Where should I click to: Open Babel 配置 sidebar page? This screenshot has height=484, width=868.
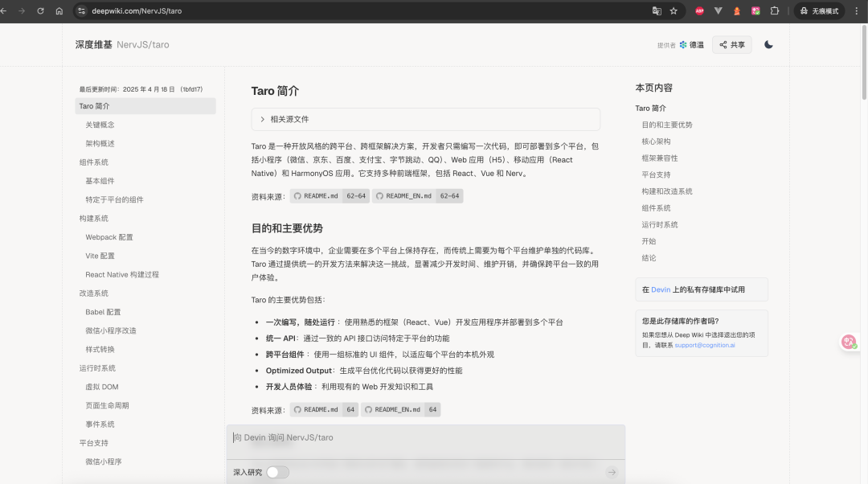[103, 312]
